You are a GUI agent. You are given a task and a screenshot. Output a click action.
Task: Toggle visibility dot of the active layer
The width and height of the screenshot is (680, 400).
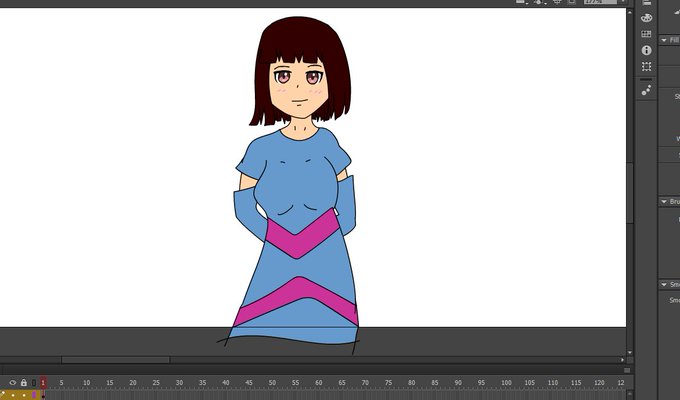(x=13, y=395)
